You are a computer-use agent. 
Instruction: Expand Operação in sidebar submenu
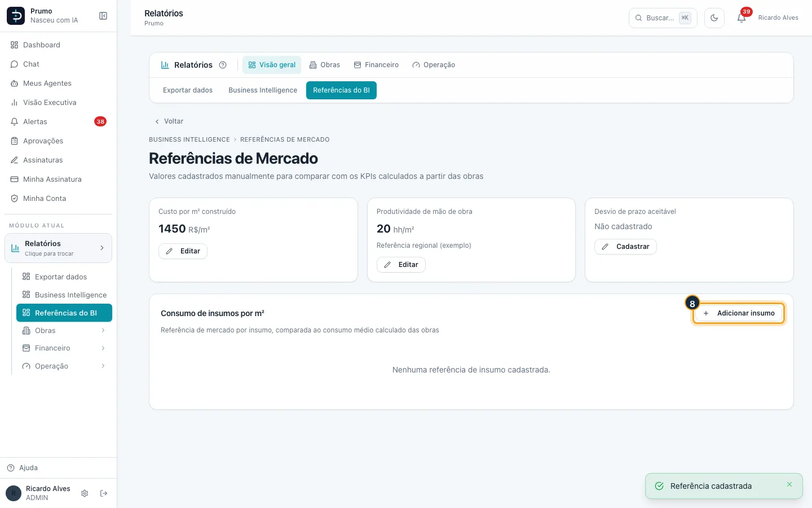click(x=64, y=366)
